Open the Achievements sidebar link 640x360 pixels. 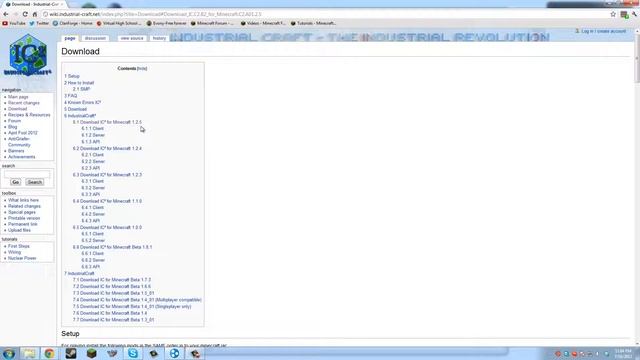click(22, 157)
